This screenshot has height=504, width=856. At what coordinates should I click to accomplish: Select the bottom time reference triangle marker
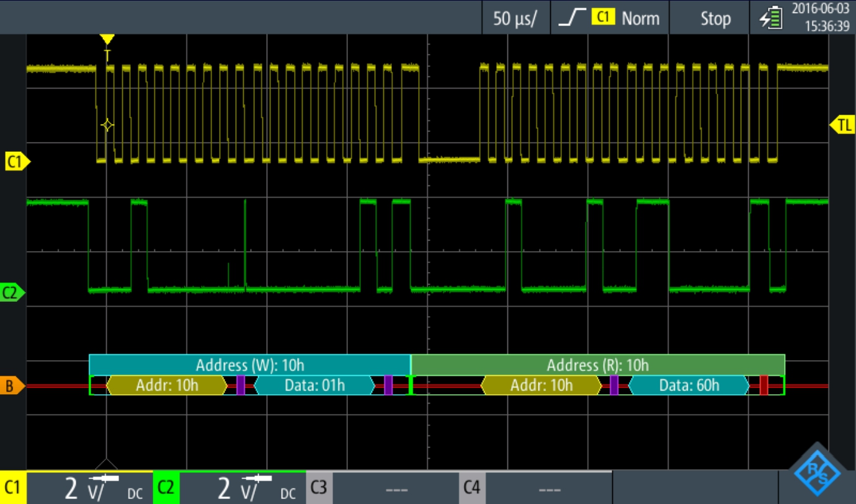coord(107,464)
